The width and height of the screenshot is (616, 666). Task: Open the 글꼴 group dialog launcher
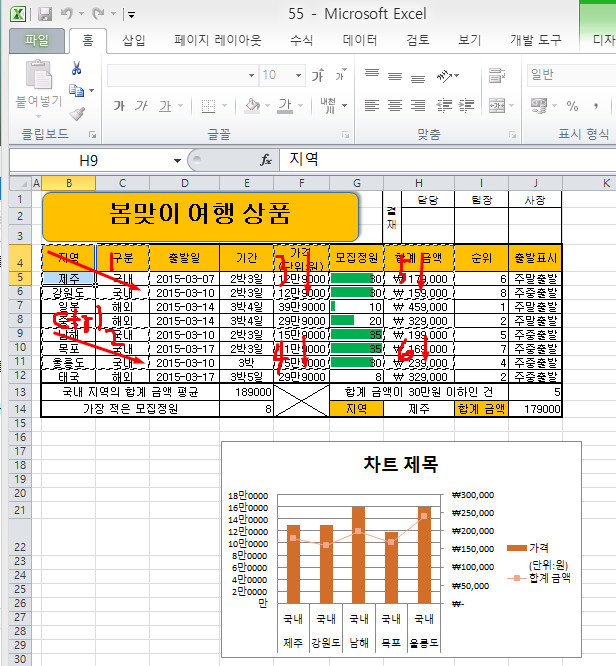346,135
